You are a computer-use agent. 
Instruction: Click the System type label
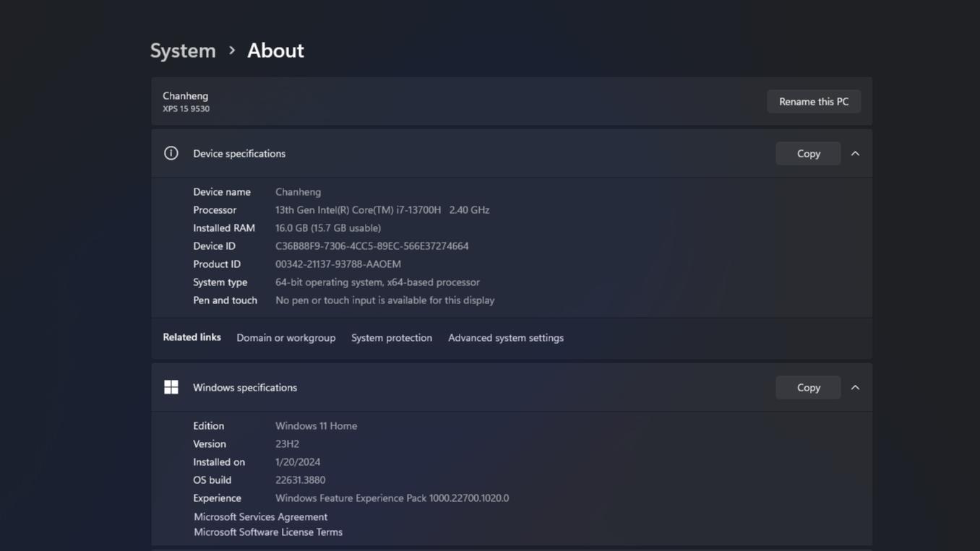(x=220, y=282)
